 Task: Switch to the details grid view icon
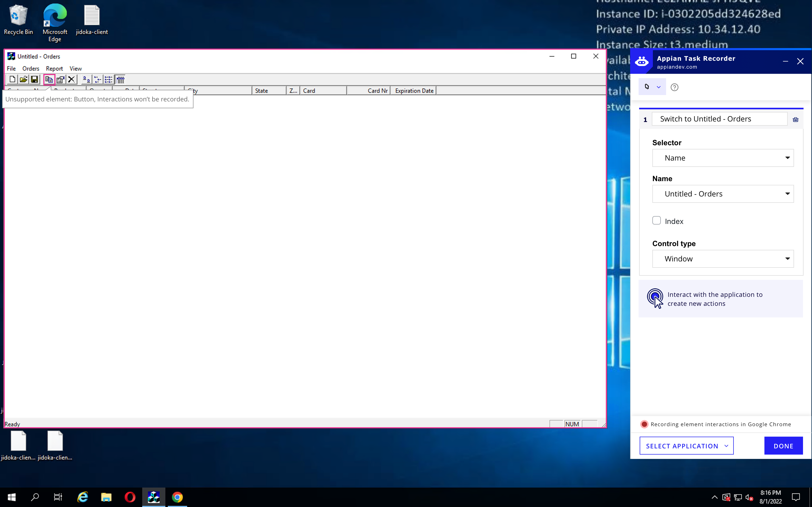tap(120, 79)
